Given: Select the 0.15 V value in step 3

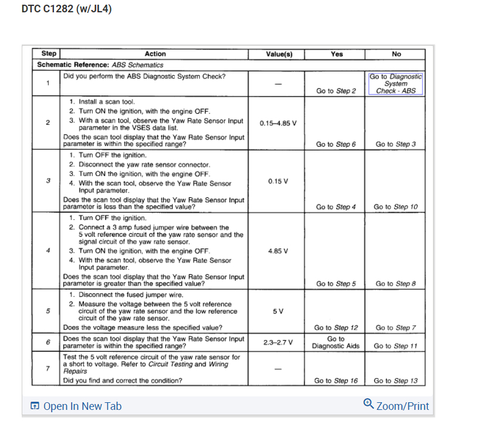Looking at the screenshot, I should tap(278, 181).
